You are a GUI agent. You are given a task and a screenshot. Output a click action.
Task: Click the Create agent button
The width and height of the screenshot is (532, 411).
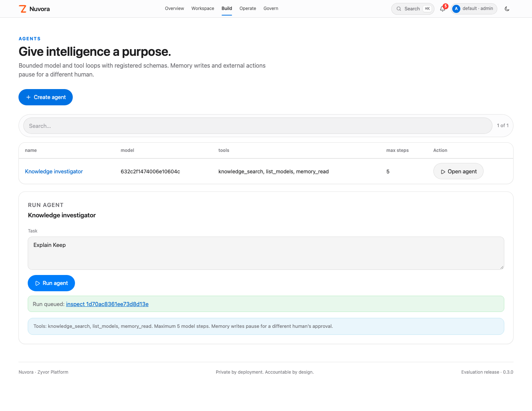tap(46, 97)
